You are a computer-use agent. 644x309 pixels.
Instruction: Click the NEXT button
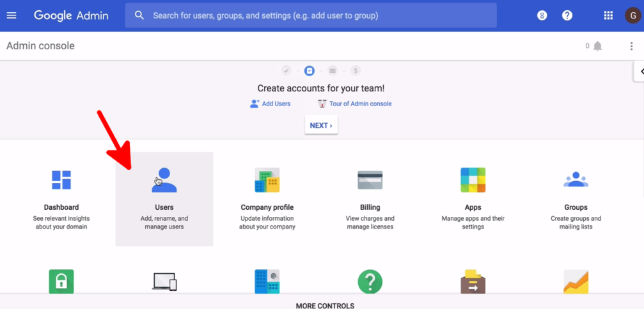[x=321, y=125]
